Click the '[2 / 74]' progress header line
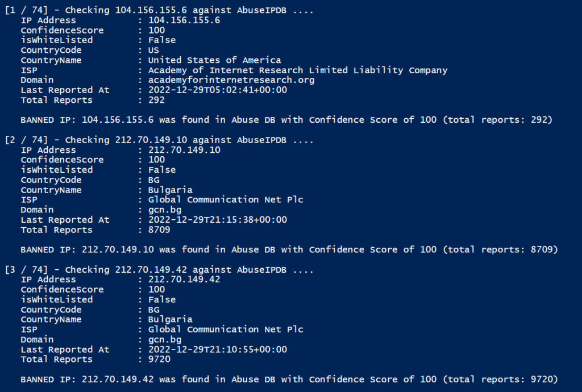Viewport: 582px width, 392px height. pos(159,140)
